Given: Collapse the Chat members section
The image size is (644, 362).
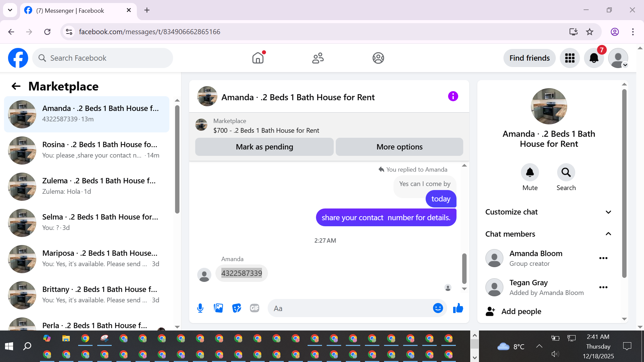Looking at the screenshot, I should coord(608,234).
